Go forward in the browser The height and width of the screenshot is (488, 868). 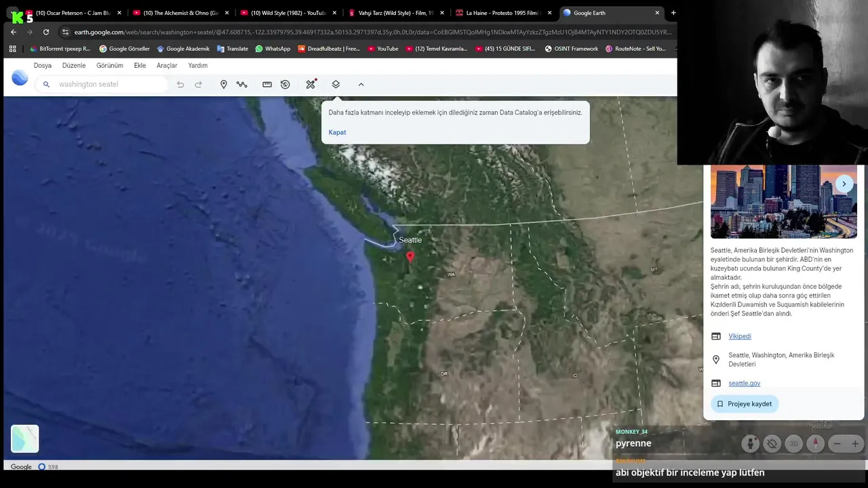click(x=29, y=32)
